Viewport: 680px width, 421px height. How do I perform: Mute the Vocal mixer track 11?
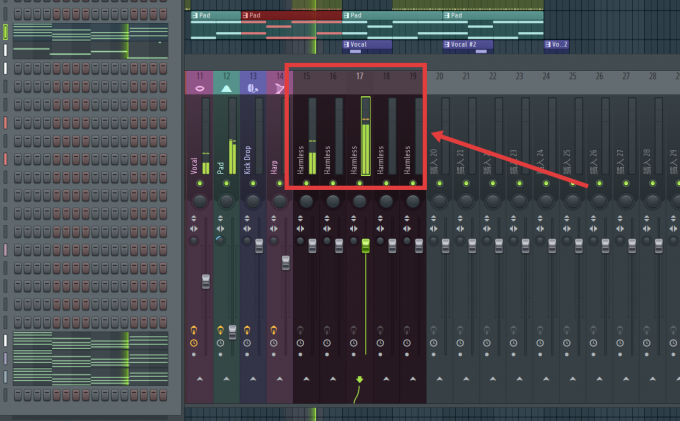(199, 183)
